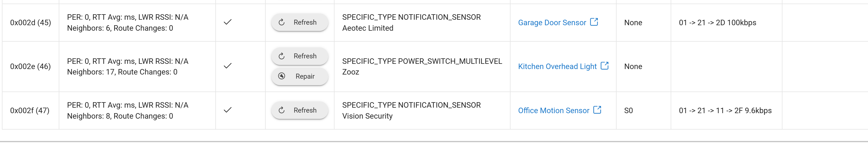Select node ID 0x002e (46) cell
This screenshot has height=143, width=868.
click(30, 67)
